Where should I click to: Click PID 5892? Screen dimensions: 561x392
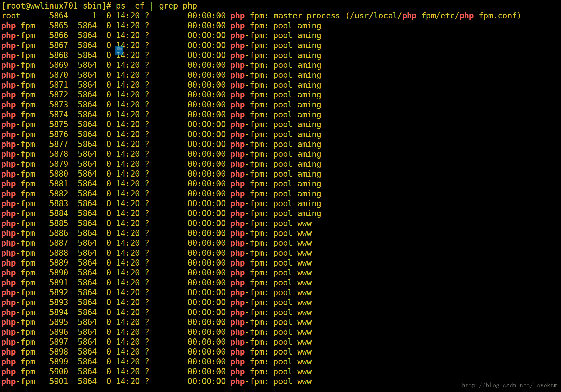tap(59, 292)
